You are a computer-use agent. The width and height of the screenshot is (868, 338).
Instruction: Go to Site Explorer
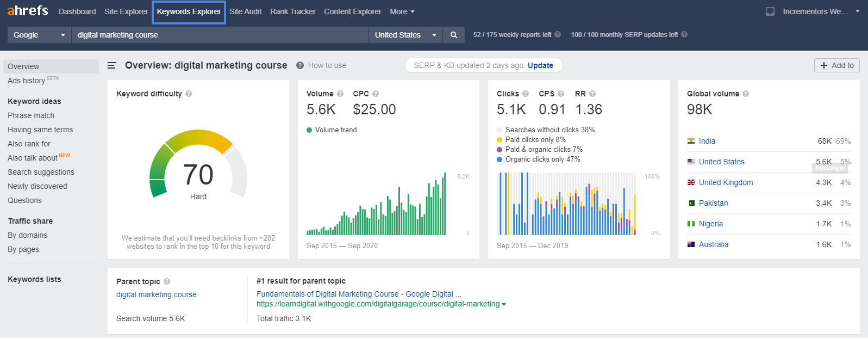click(126, 11)
